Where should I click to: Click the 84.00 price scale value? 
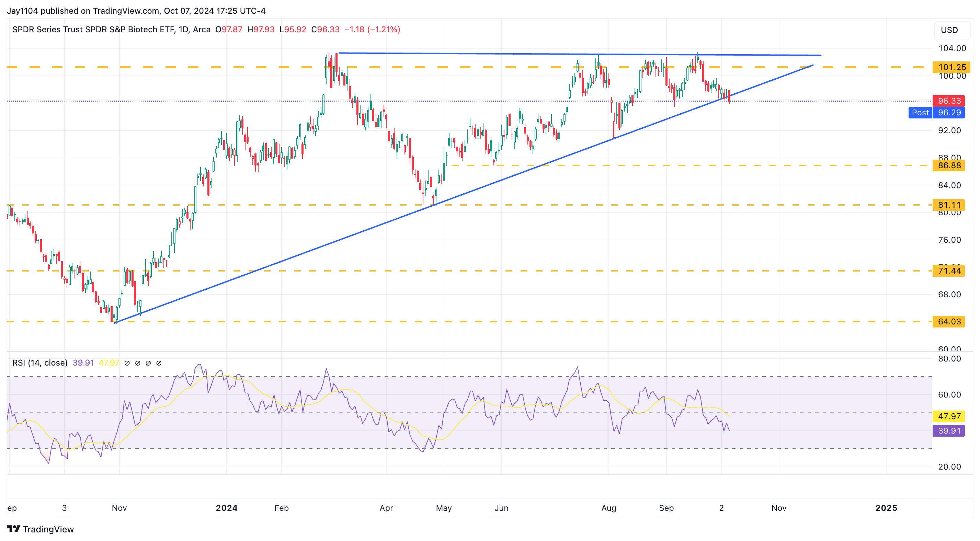pos(949,185)
